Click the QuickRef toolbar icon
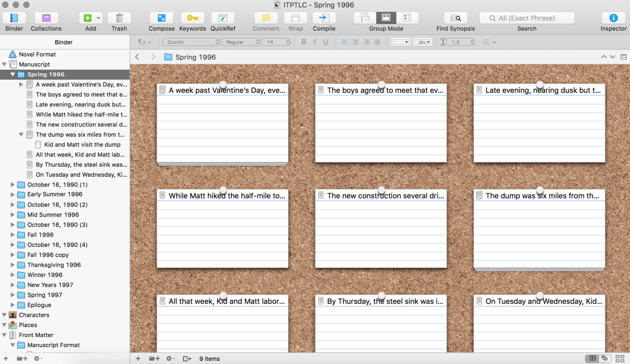The width and height of the screenshot is (630, 364). [x=223, y=18]
